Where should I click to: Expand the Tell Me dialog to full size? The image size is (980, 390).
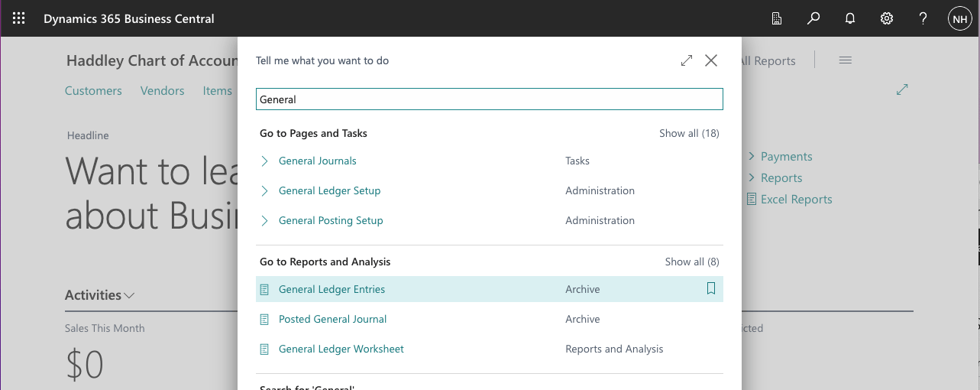click(687, 60)
